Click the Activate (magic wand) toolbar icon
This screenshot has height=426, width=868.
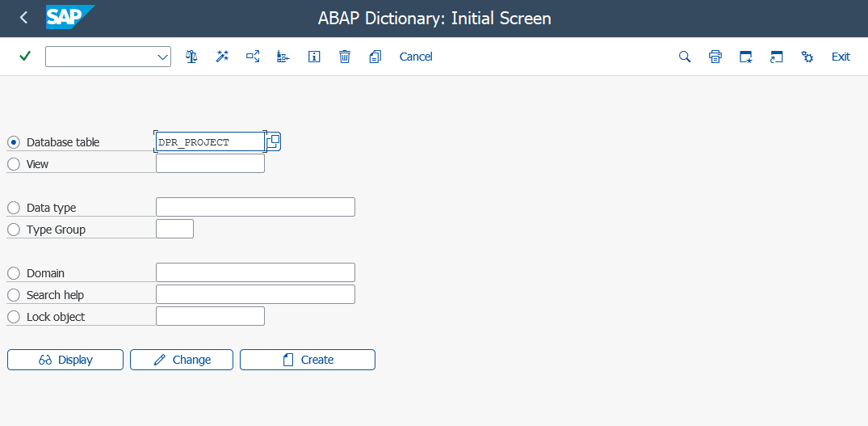click(x=222, y=57)
